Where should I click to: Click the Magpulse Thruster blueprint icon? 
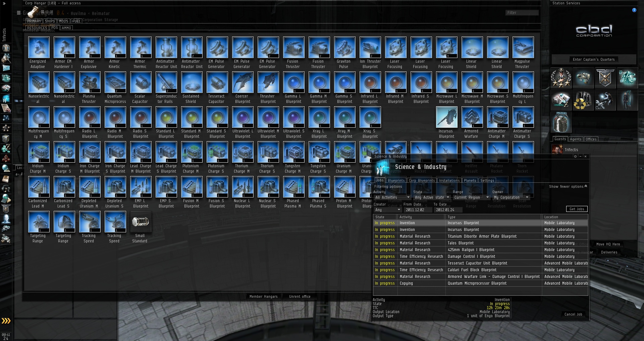tap(523, 47)
